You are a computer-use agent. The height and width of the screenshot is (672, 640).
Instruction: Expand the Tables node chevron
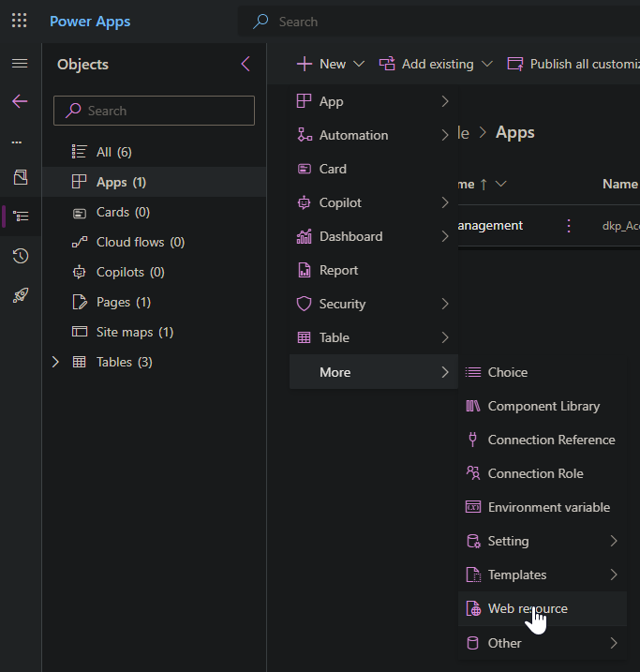click(x=55, y=362)
